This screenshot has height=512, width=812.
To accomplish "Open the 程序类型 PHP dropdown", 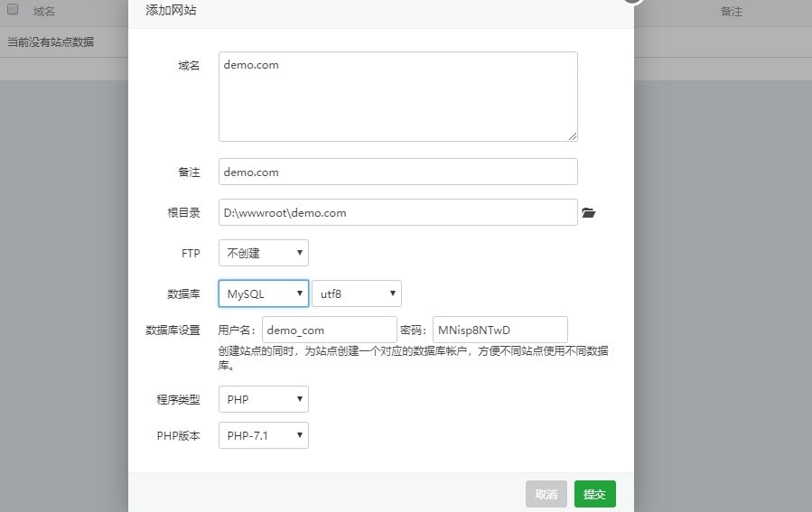I will [263, 399].
